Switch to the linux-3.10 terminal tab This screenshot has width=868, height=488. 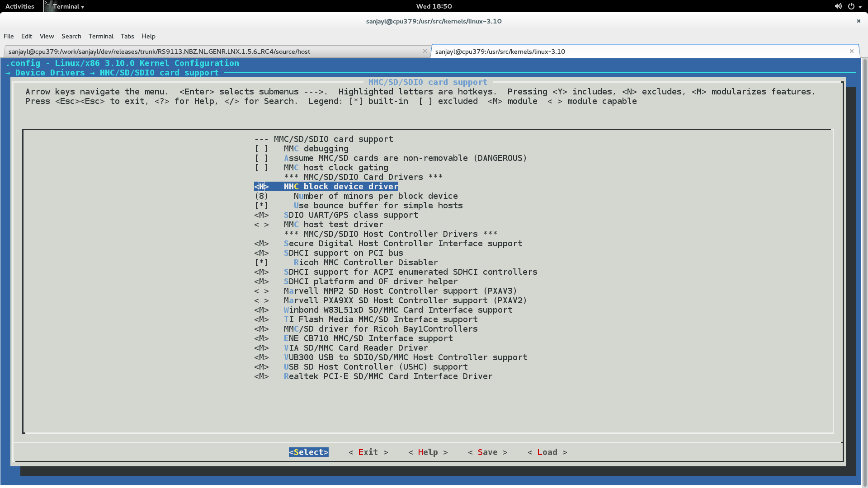(500, 51)
